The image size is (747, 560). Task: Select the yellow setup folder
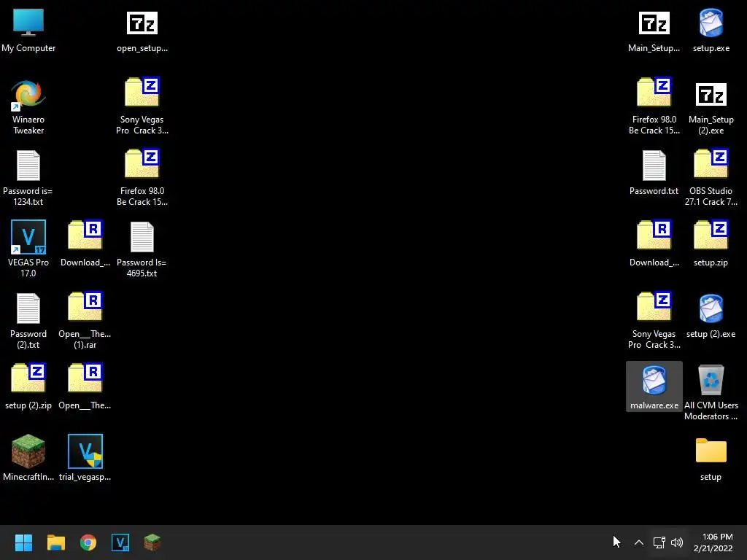tap(711, 459)
